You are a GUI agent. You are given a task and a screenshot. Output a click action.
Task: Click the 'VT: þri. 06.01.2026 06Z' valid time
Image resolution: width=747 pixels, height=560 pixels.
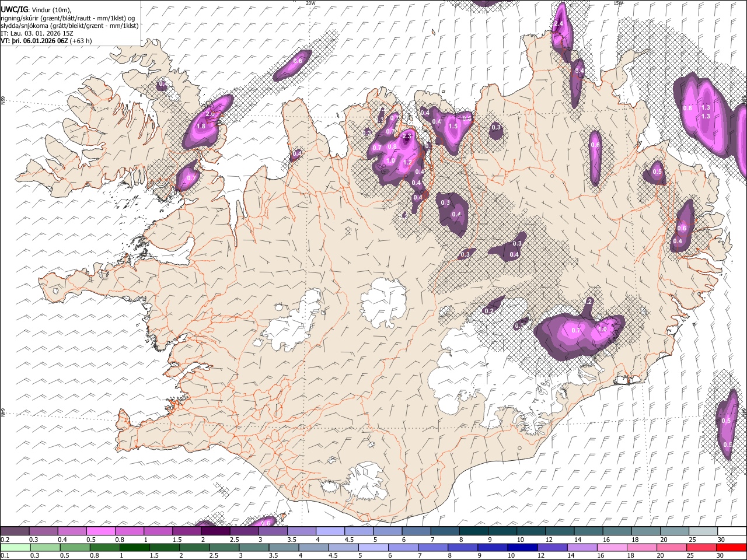[34, 41]
